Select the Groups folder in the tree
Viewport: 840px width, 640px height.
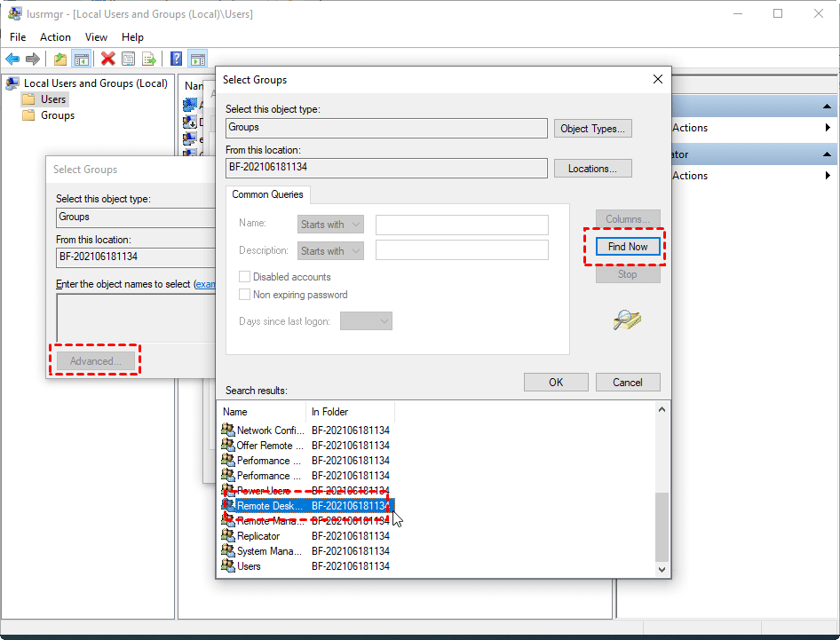[x=58, y=115]
